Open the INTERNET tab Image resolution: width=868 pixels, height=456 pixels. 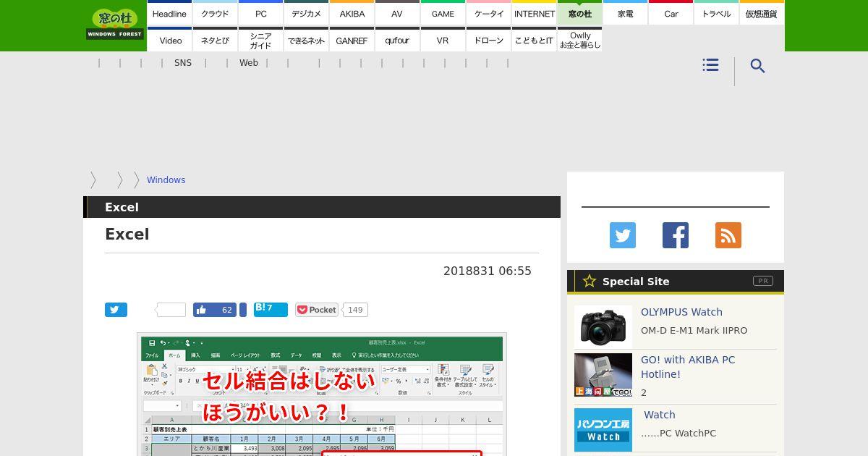(x=535, y=13)
